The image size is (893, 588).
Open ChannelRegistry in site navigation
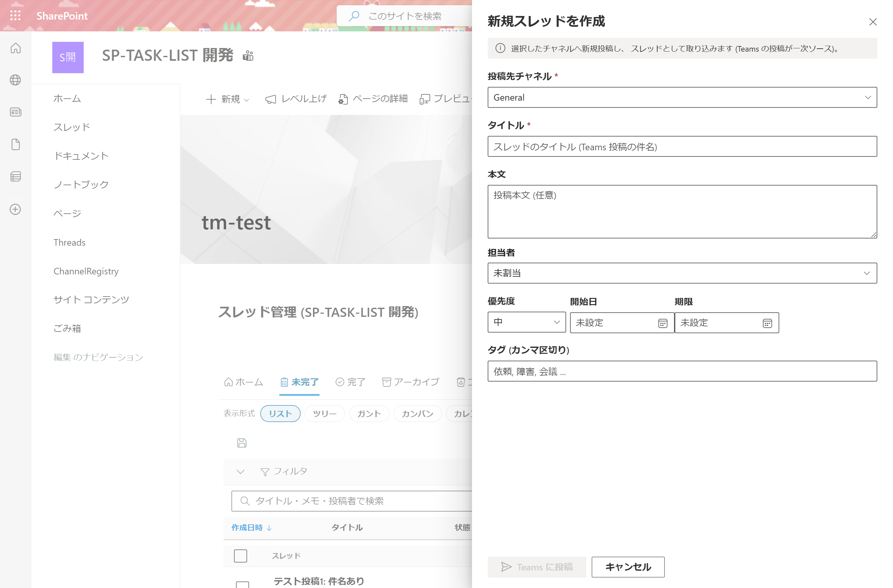(x=86, y=271)
